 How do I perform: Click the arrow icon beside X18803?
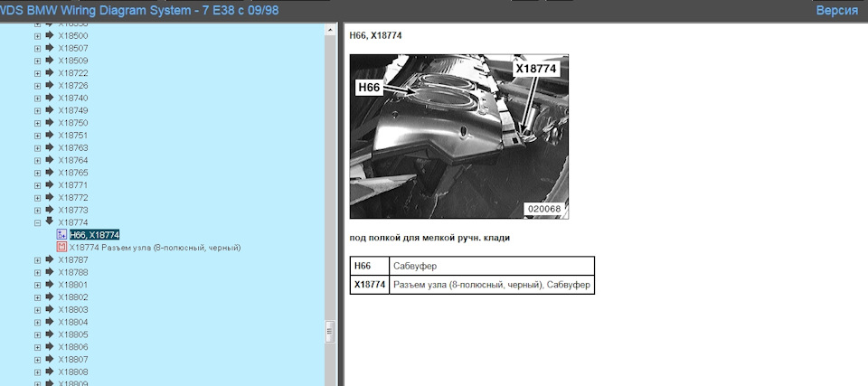pos(49,309)
